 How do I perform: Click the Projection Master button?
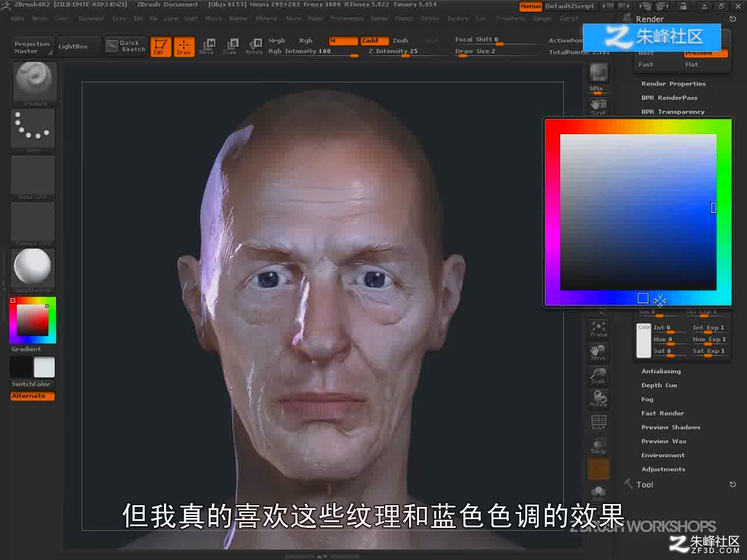33,47
